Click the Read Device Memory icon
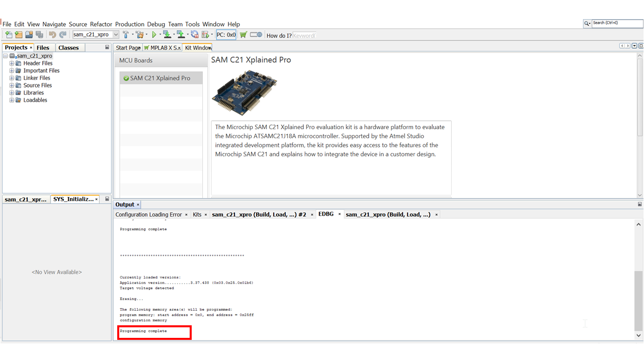The image size is (644, 362). tap(181, 35)
